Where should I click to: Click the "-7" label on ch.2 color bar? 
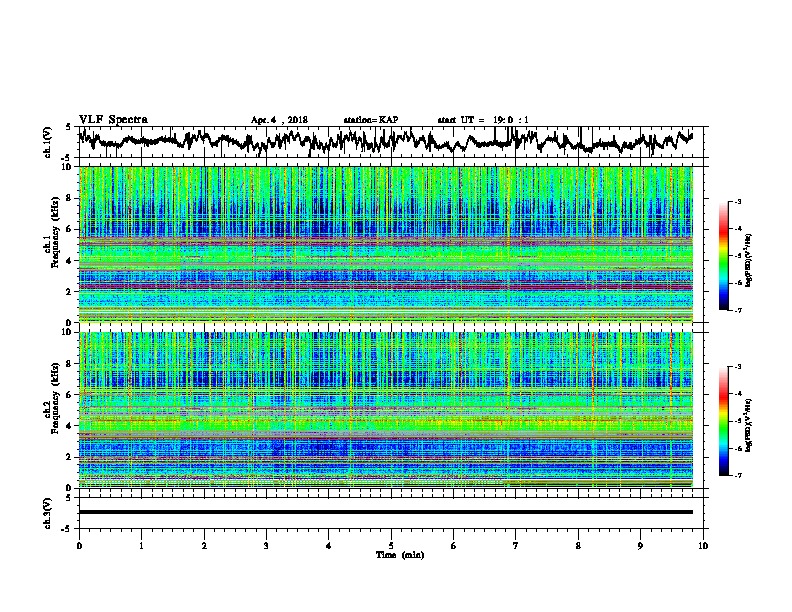coord(737,475)
